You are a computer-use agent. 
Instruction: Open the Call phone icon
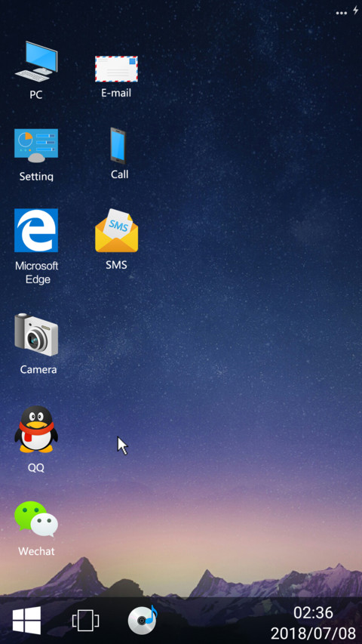tap(118, 146)
